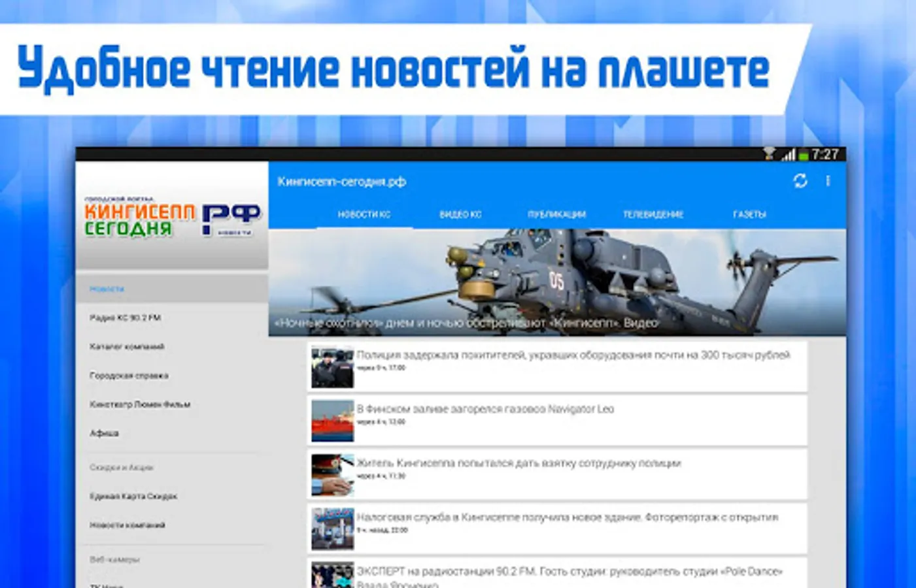Tap the police officers thumbnail
The height and width of the screenshot is (588, 916).
point(332,367)
